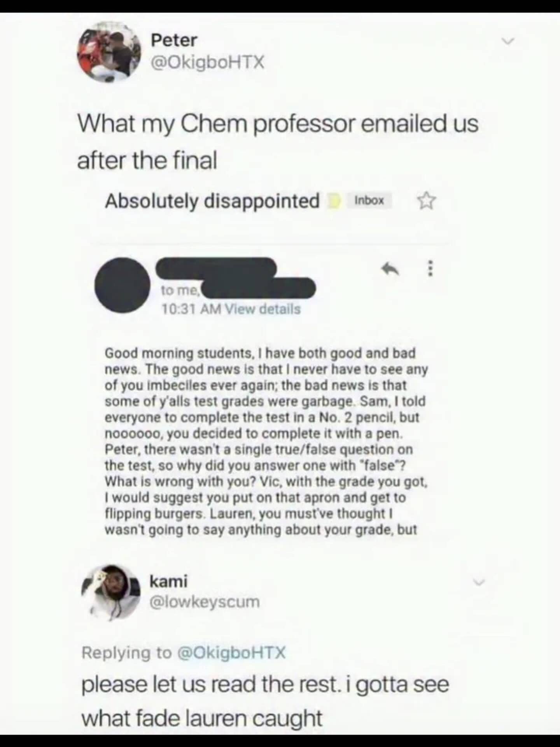This screenshot has width=560, height=747.
Task: Click View details to expand email recipients
Action: pos(263,309)
